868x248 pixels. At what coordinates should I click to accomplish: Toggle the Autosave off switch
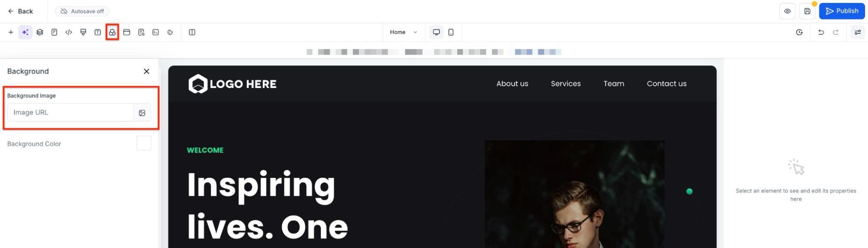pyautogui.click(x=82, y=11)
